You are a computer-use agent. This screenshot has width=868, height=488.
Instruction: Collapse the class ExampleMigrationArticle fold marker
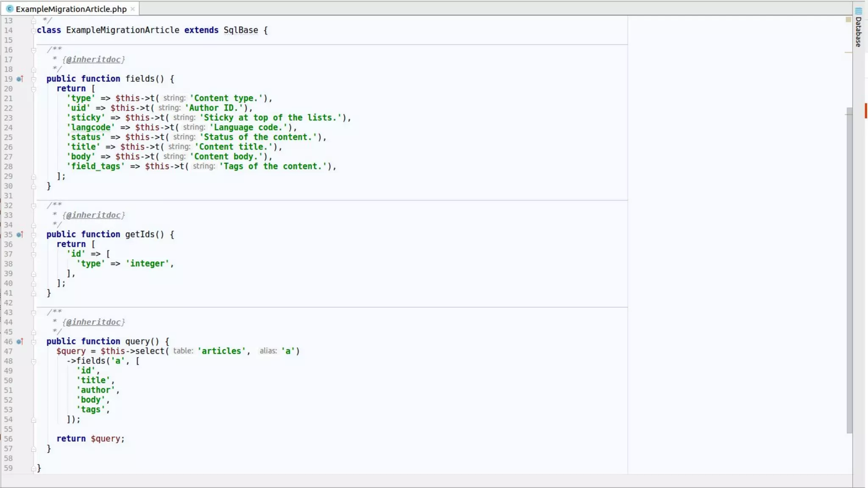click(x=33, y=30)
